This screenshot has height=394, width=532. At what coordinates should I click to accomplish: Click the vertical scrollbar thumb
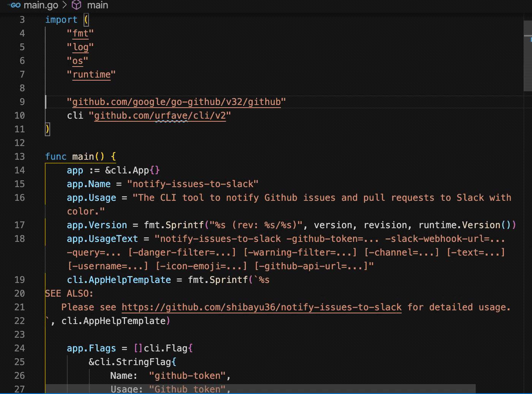point(528,56)
